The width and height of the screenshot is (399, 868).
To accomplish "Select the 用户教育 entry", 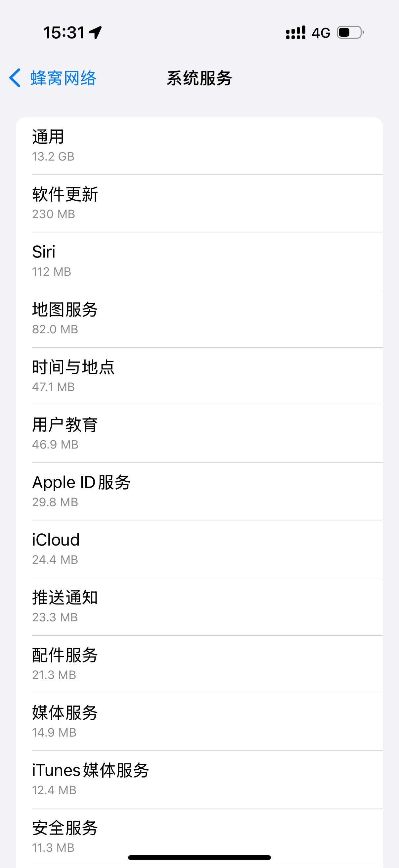I will [199, 434].
